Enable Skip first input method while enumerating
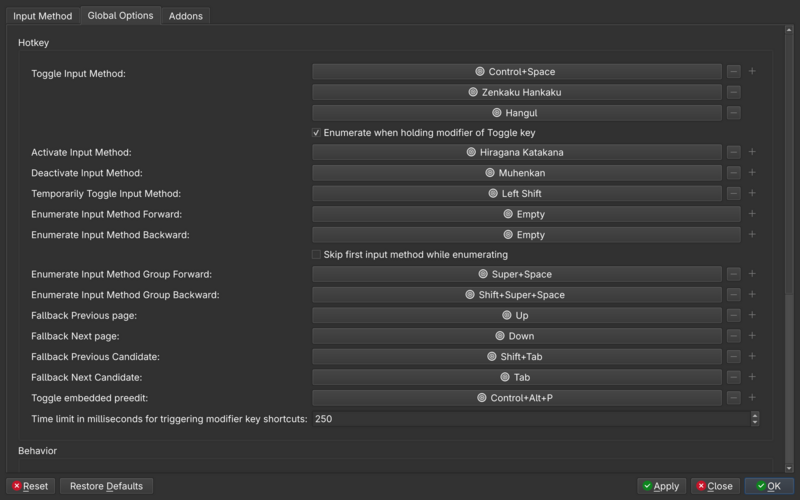This screenshot has height=500, width=800. coord(316,255)
